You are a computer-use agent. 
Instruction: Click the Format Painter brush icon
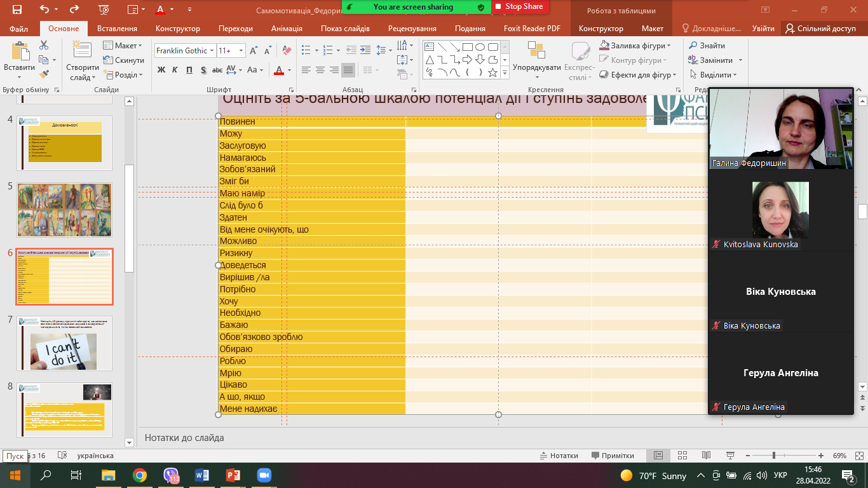(x=43, y=74)
